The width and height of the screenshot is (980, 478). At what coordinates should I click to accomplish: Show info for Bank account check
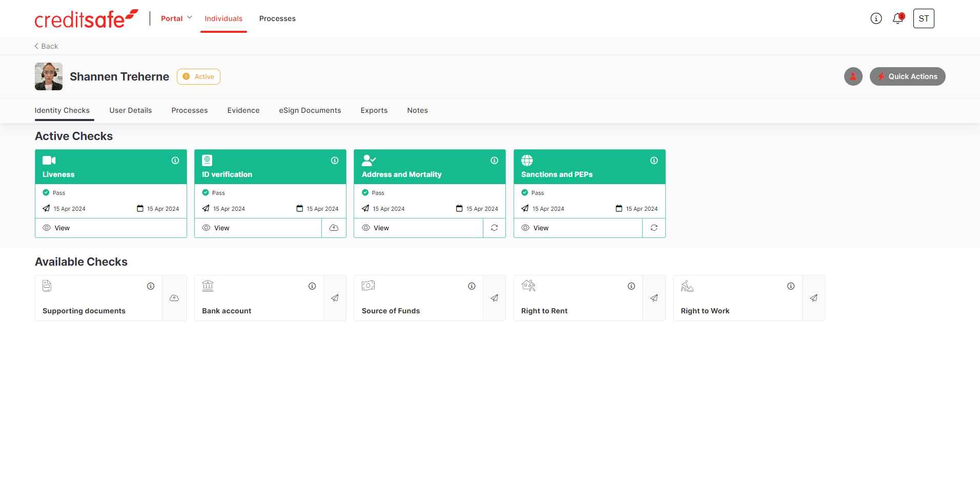pyautogui.click(x=312, y=286)
